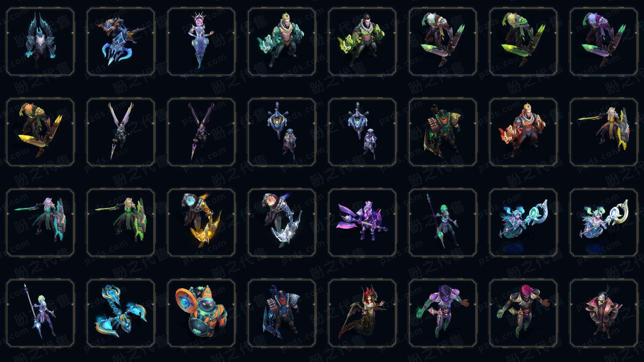
Task: Click the orange astronaut suit character
Action: (201, 313)
